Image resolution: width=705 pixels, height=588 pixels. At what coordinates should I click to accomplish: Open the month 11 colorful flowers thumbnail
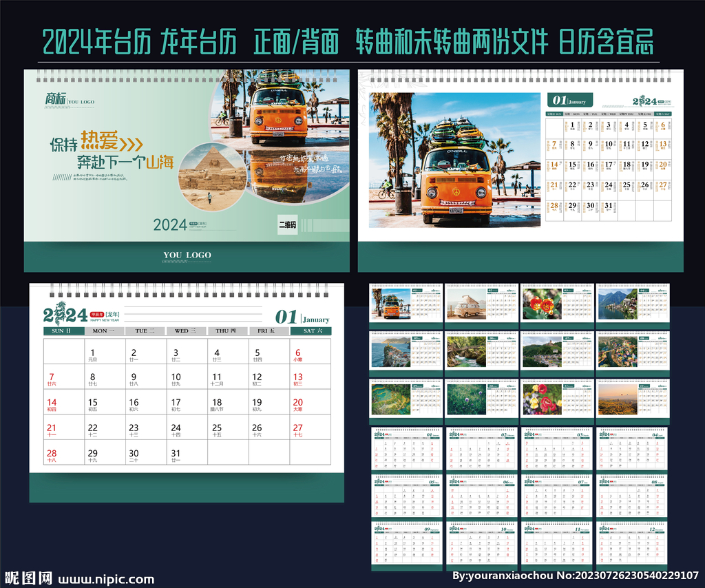(x=543, y=399)
